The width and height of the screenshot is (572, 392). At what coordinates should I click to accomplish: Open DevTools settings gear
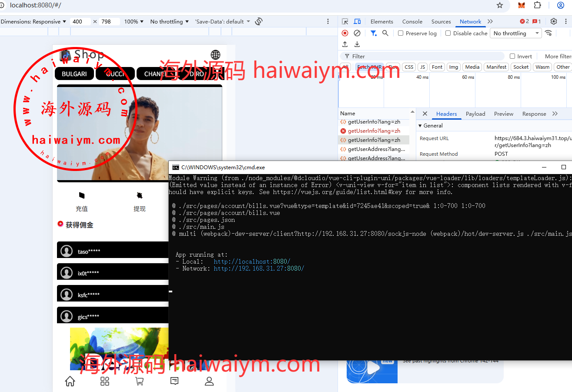coord(554,21)
